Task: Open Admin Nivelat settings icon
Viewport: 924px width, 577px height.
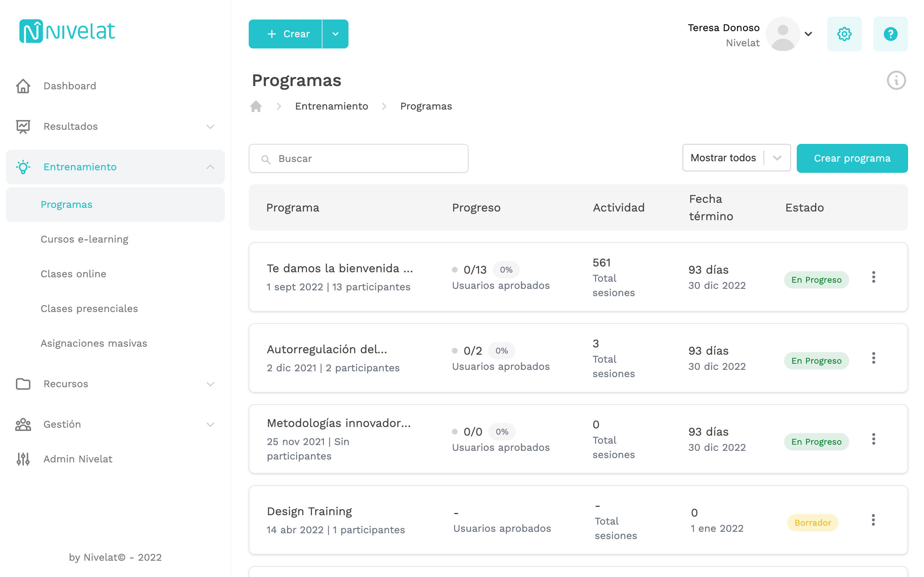Action: [23, 459]
